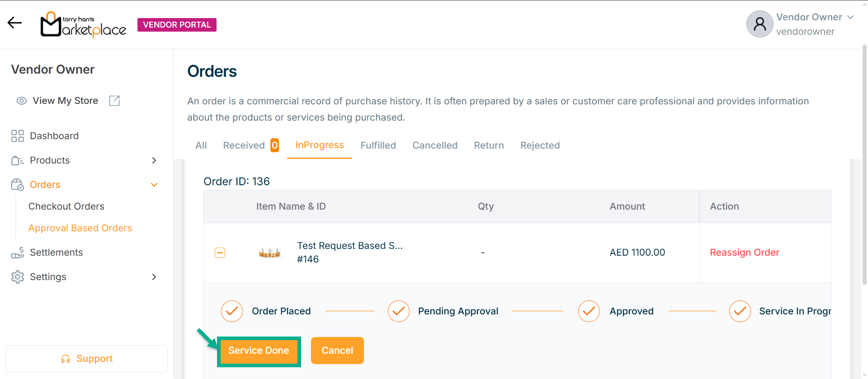Open the Vendor Owner account dropdown
Image resolution: width=868 pixels, height=379 pixels.
point(850,17)
